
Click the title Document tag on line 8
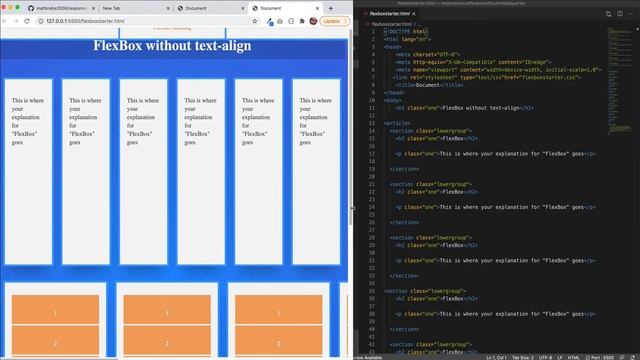pyautogui.click(x=429, y=85)
